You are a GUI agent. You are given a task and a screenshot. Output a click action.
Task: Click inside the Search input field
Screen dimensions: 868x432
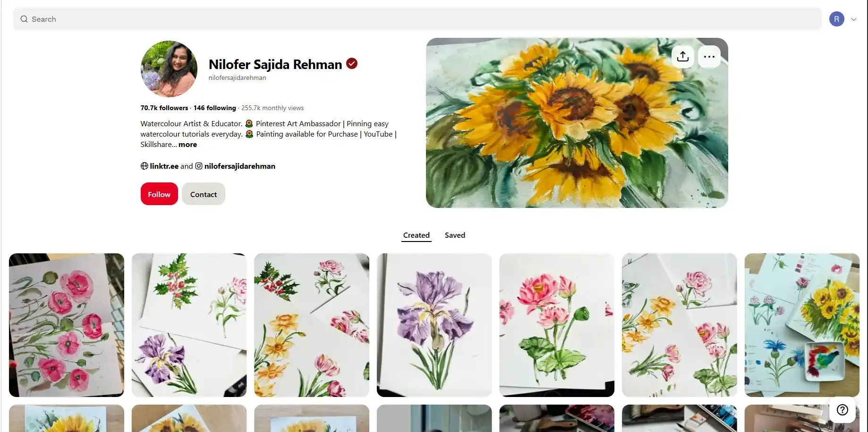pos(189,19)
